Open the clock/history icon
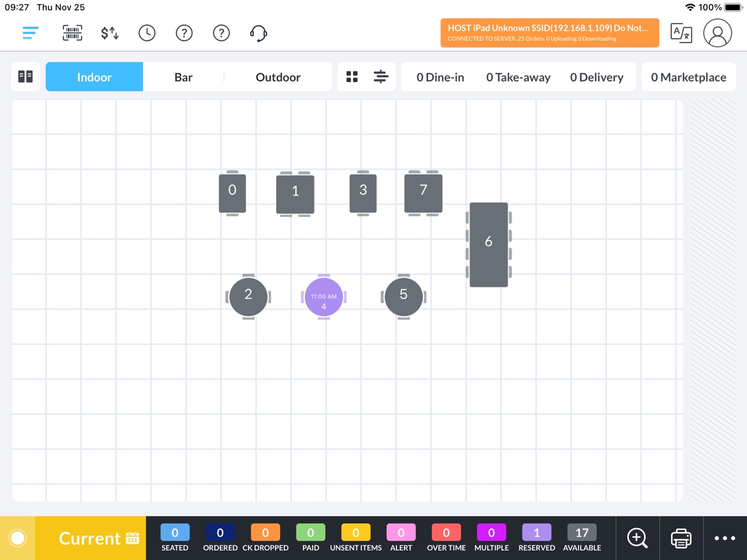The width and height of the screenshot is (747, 560). pos(146,33)
